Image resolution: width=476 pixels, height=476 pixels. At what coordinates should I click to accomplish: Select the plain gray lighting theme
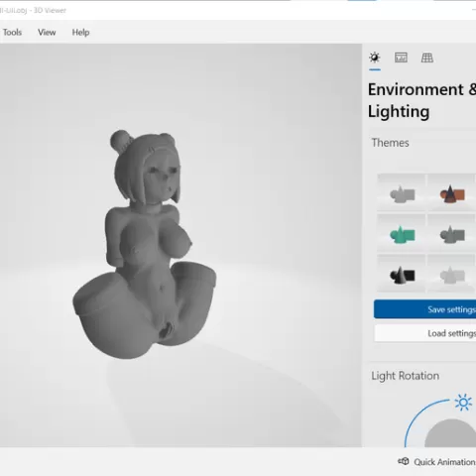402,192
